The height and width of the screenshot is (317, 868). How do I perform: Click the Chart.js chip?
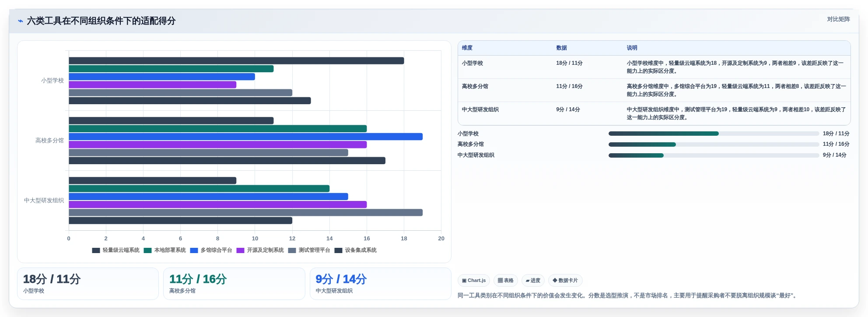(x=474, y=280)
